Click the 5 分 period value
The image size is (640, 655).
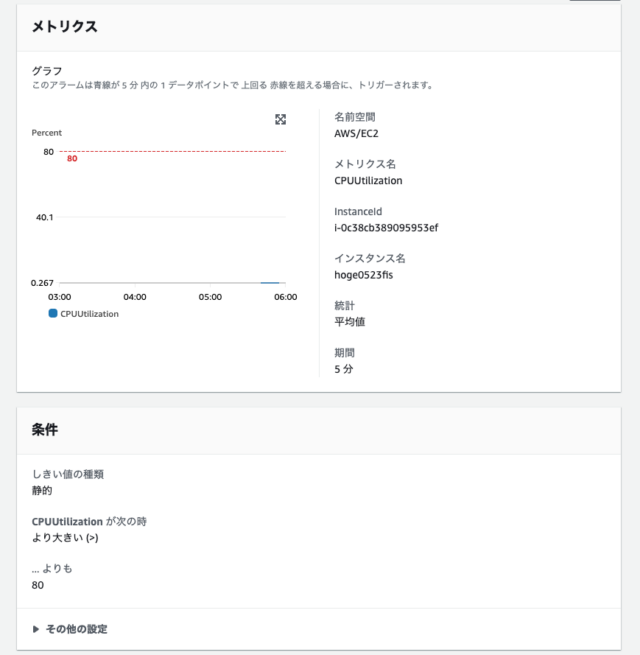[x=343, y=369]
